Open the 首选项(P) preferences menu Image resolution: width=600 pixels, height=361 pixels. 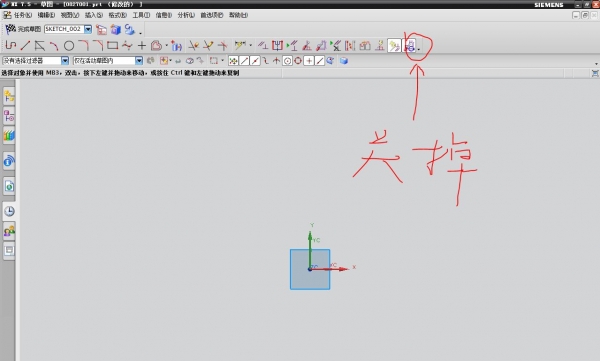(x=212, y=15)
